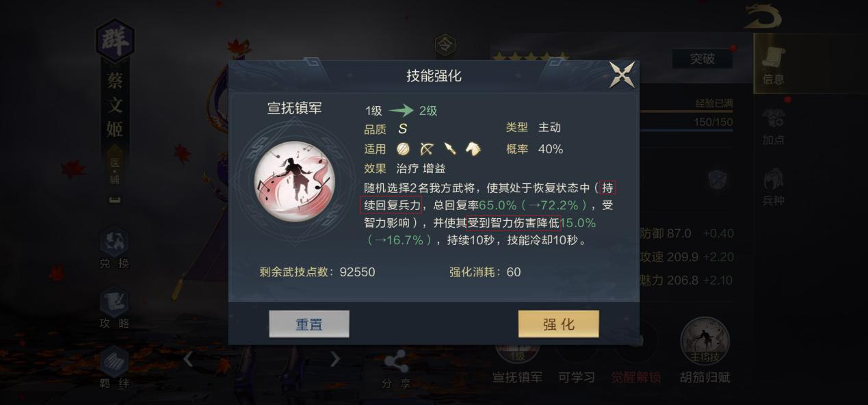Tap the 宣抚镇军 skill portrait icon
This screenshot has height=405, width=868.
(295, 181)
